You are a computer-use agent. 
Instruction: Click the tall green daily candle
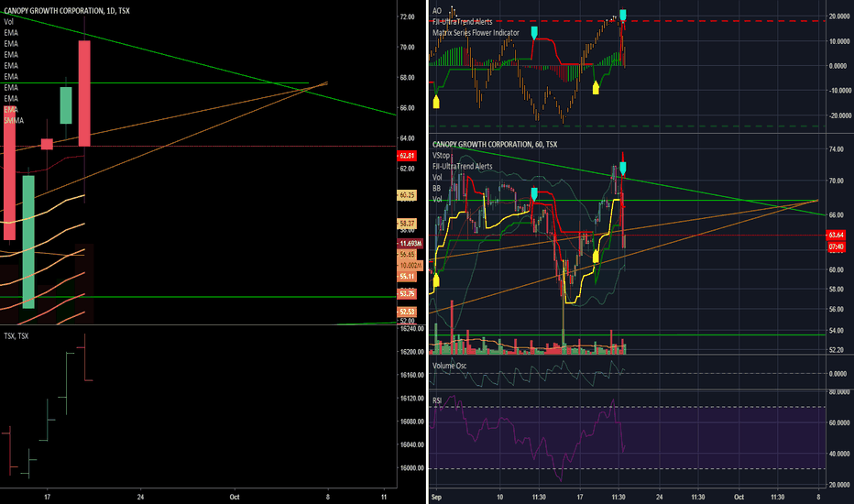tap(28, 242)
